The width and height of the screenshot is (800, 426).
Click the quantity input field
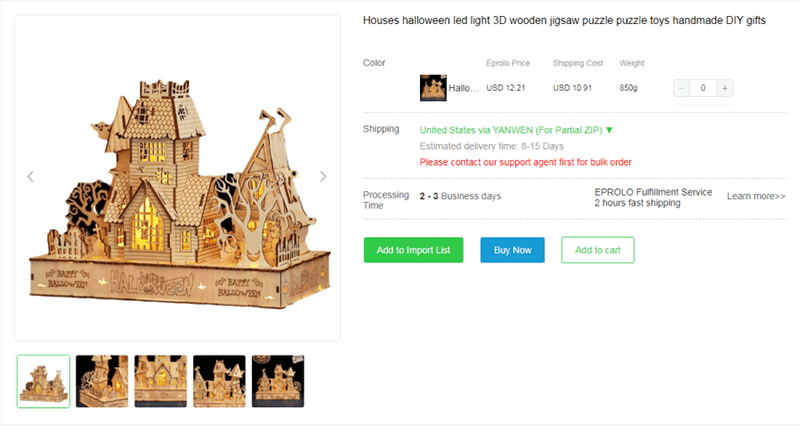click(703, 88)
